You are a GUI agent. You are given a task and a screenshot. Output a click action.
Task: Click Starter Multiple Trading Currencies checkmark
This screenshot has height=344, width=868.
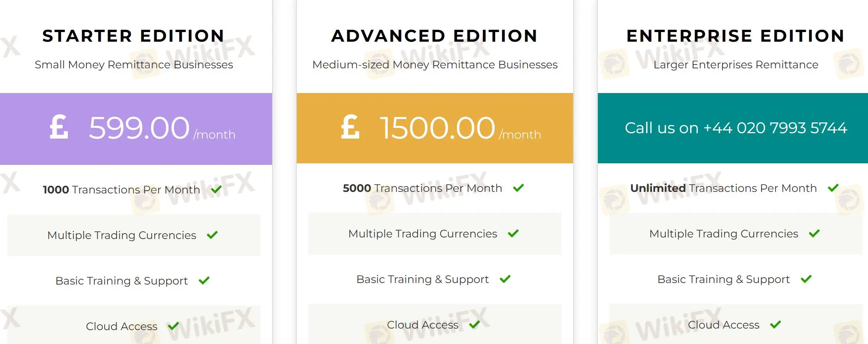(x=212, y=235)
